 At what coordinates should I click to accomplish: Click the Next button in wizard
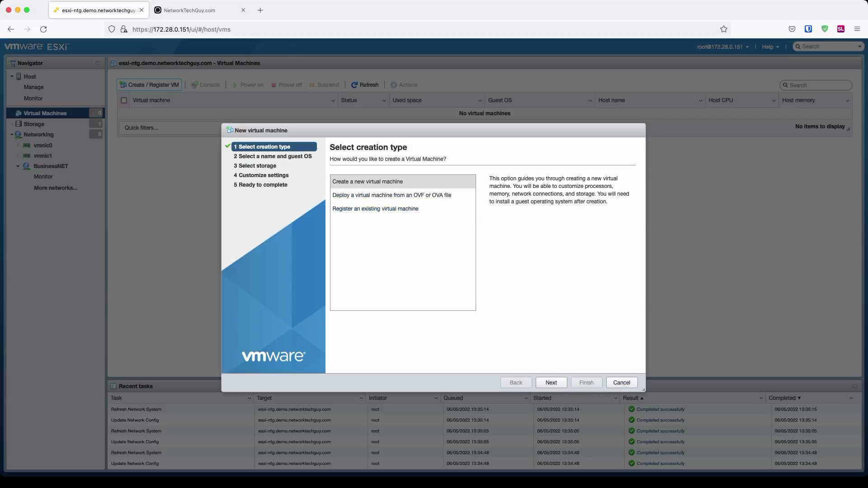point(551,382)
